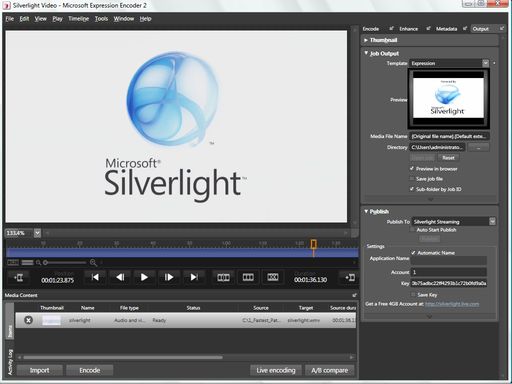The width and height of the screenshot is (512, 384).
Task: Open the Window menu
Action: (x=124, y=19)
